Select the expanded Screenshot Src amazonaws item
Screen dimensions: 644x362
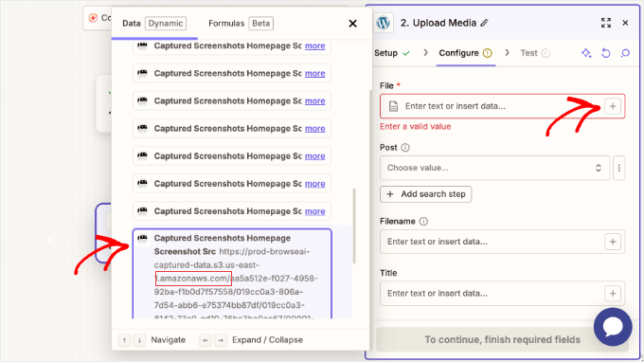tap(232, 274)
